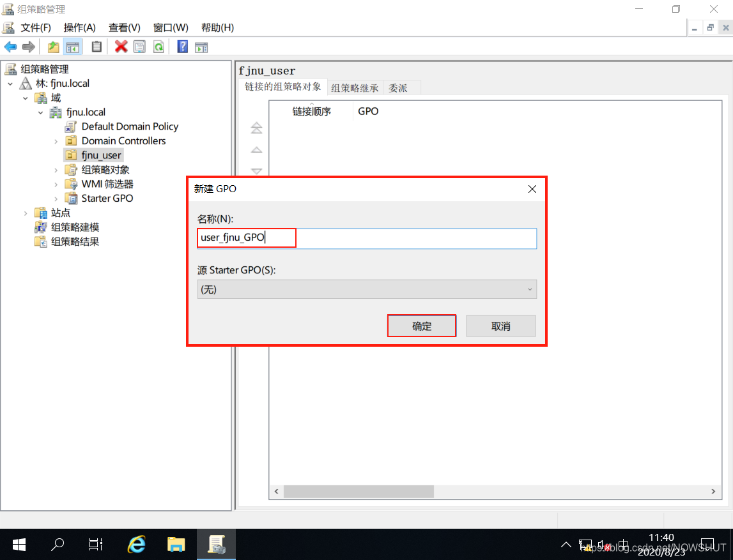Image resolution: width=733 pixels, height=560 pixels.
Task: Click the Group Policy Management console icon in the menu bar
Action: 8,27
